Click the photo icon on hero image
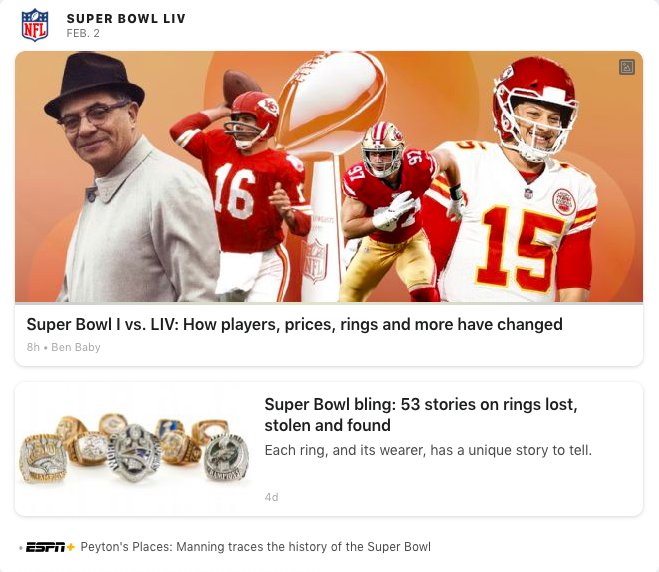659x572 pixels. coord(627,67)
